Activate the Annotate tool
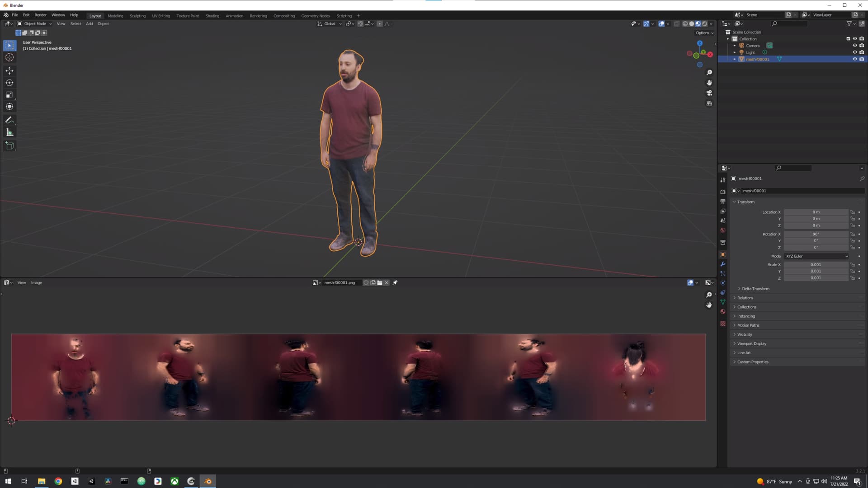The width and height of the screenshot is (868, 488). tap(9, 120)
